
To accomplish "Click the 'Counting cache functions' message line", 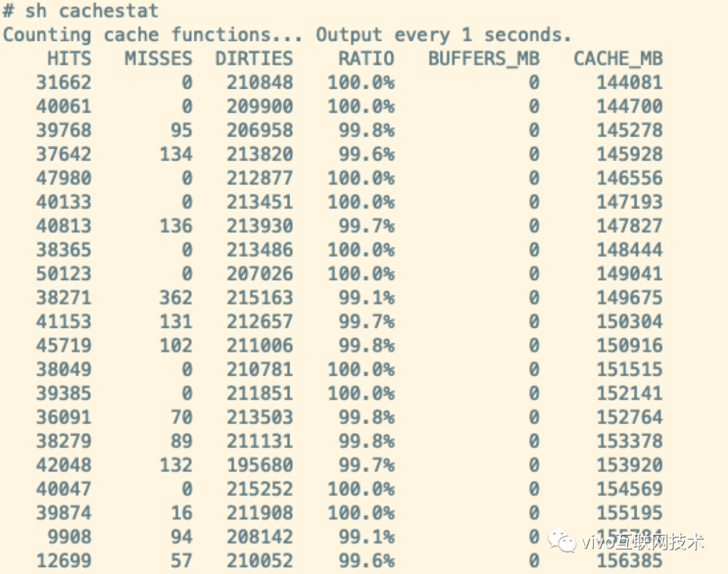I will [x=287, y=35].
